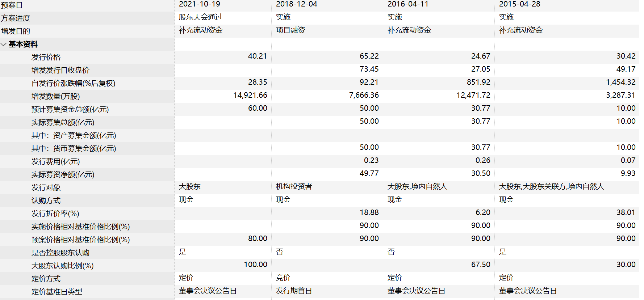Click the 28.35 price change cell

258,82
